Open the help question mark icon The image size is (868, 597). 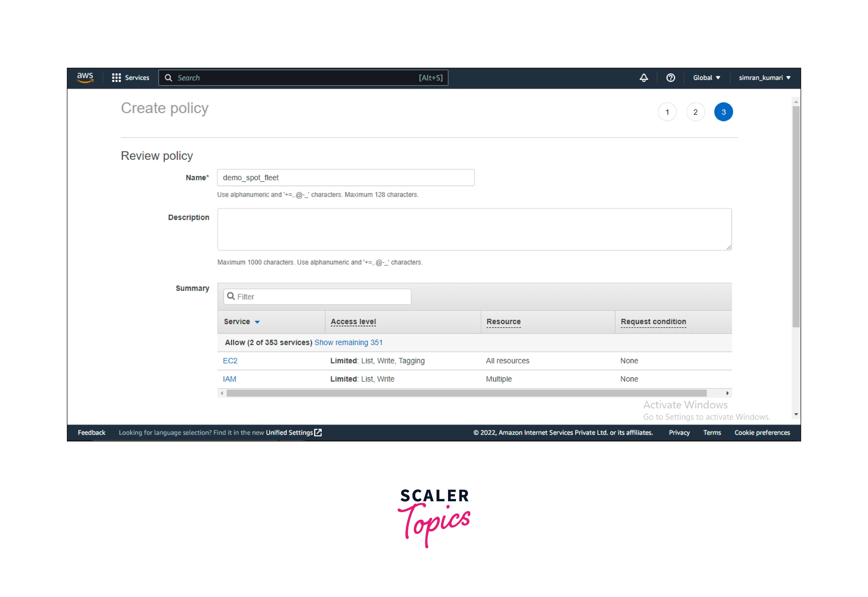click(x=670, y=78)
